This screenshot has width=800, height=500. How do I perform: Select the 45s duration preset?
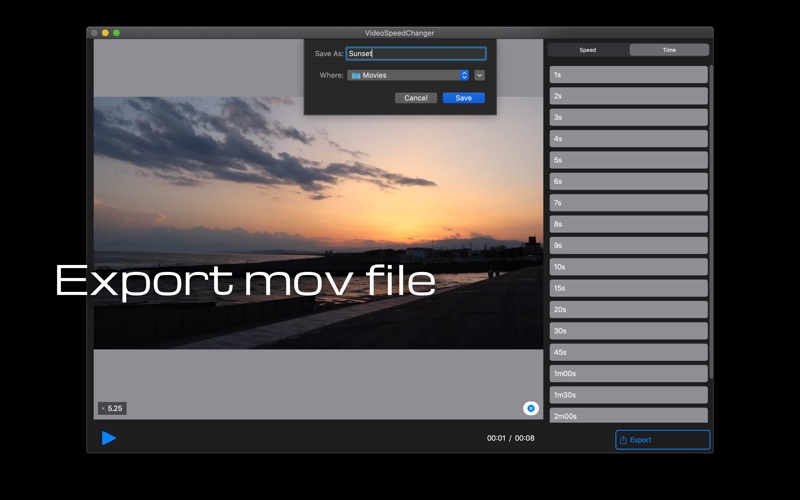click(629, 352)
